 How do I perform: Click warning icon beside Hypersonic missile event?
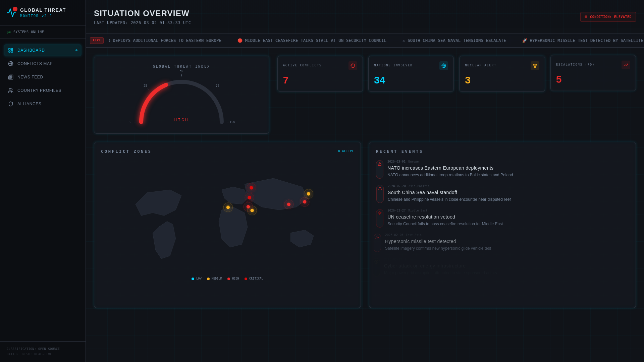[377, 237]
